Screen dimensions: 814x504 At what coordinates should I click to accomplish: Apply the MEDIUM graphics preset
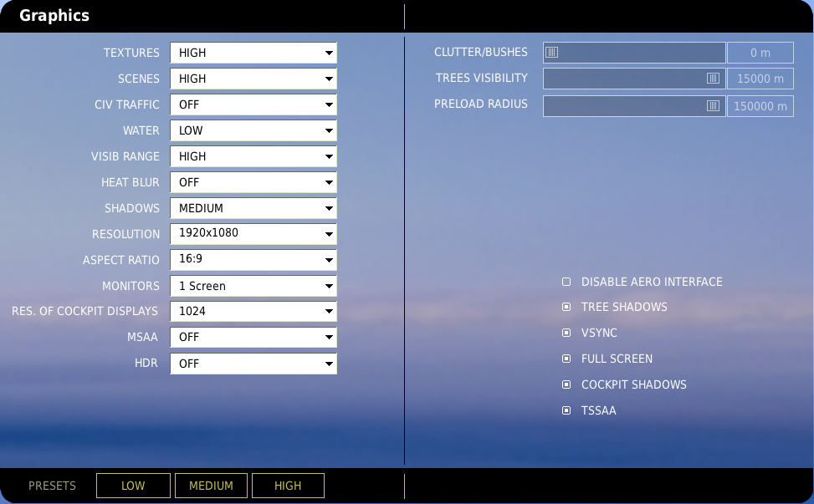click(x=211, y=486)
